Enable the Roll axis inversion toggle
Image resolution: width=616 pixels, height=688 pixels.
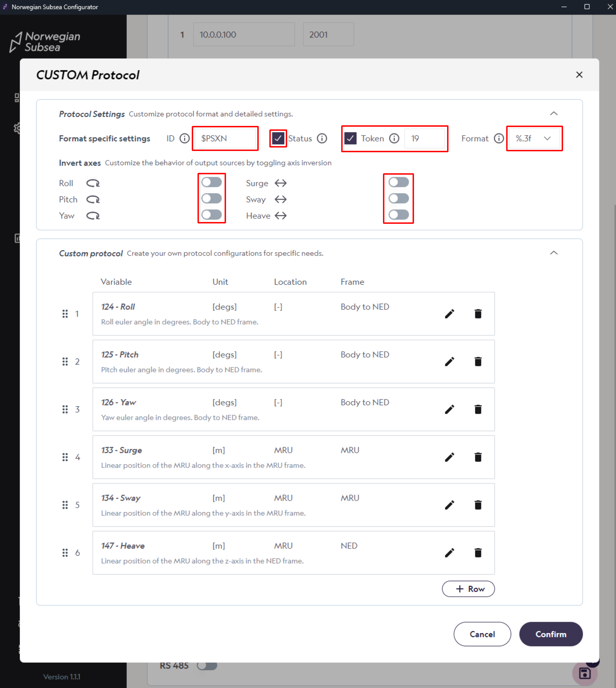211,182
